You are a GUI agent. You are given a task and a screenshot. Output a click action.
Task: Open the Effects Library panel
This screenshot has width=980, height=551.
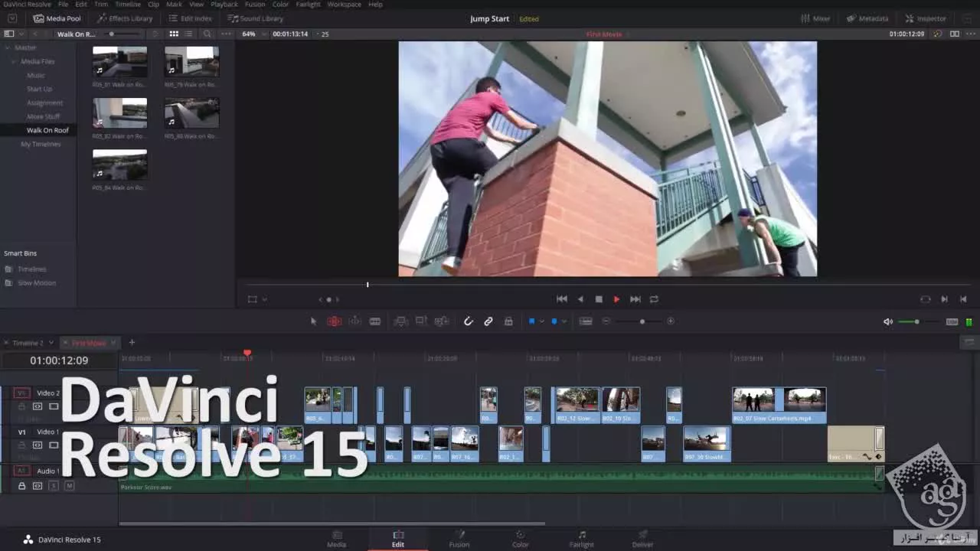coord(125,18)
